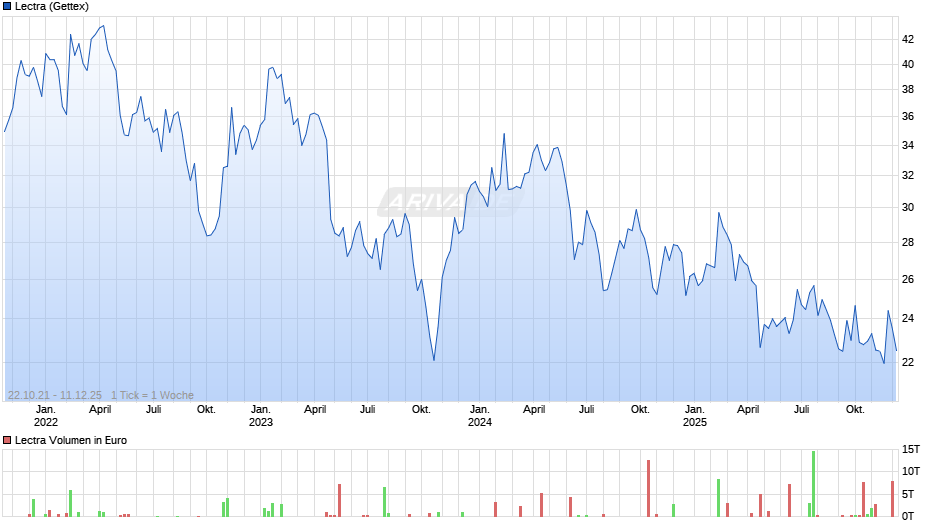This screenshot has height=526, width=940.
Task: Click the price axis value 42
Action: tap(908, 40)
